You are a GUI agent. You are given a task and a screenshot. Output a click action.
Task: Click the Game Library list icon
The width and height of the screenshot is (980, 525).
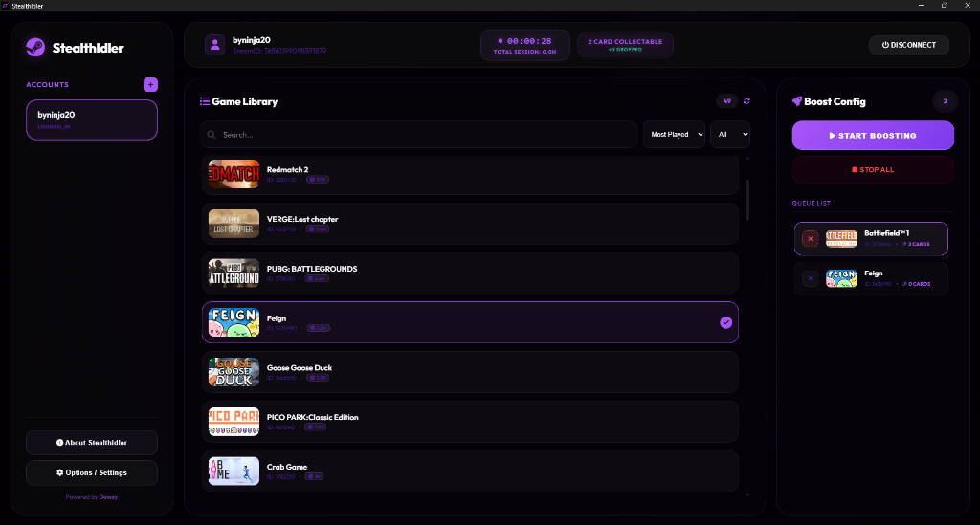(x=205, y=101)
